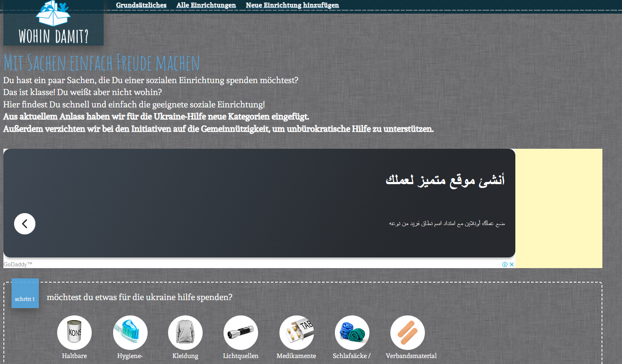Select the Hygiene toothbrush icon
Image resolution: width=622 pixels, height=364 pixels.
click(130, 332)
